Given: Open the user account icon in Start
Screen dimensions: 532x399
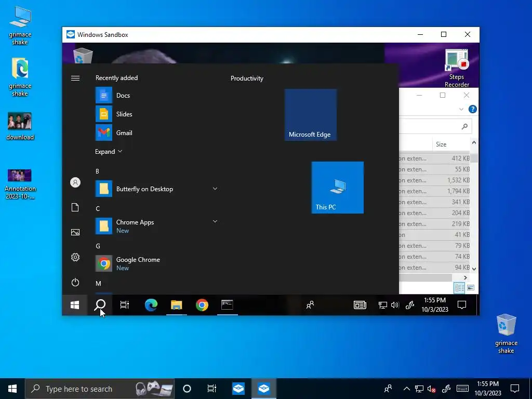Looking at the screenshot, I should (x=75, y=182).
